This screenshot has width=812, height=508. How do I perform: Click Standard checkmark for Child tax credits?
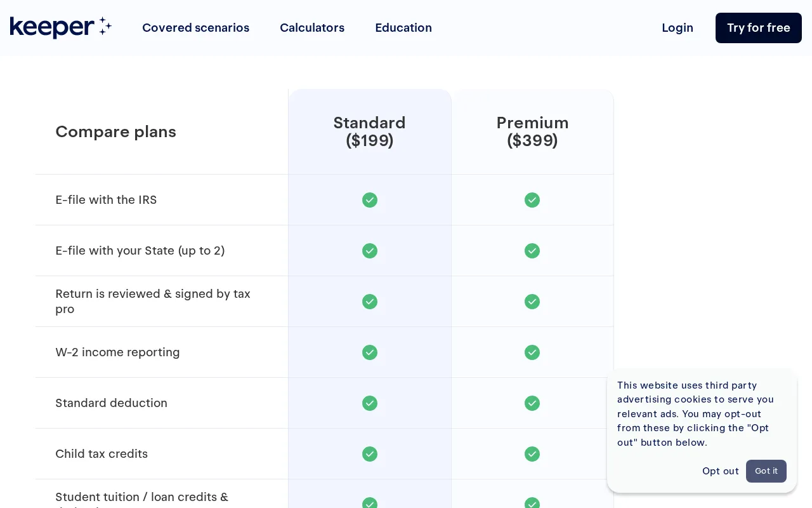370,454
